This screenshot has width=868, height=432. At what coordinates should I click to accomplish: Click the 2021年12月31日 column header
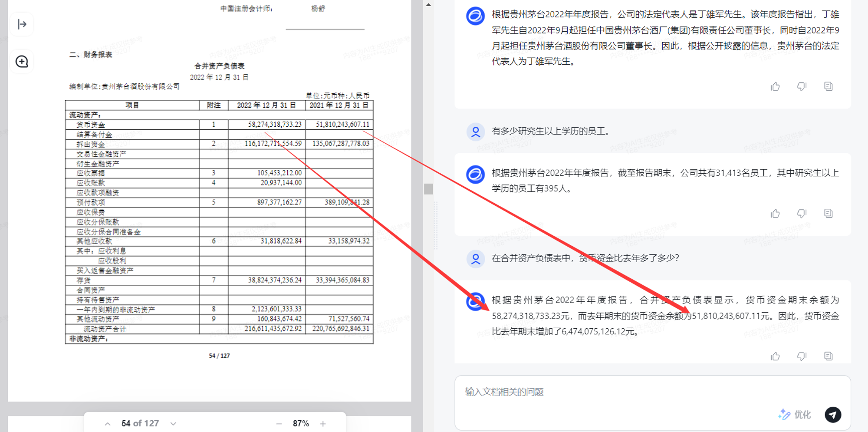[339, 106]
